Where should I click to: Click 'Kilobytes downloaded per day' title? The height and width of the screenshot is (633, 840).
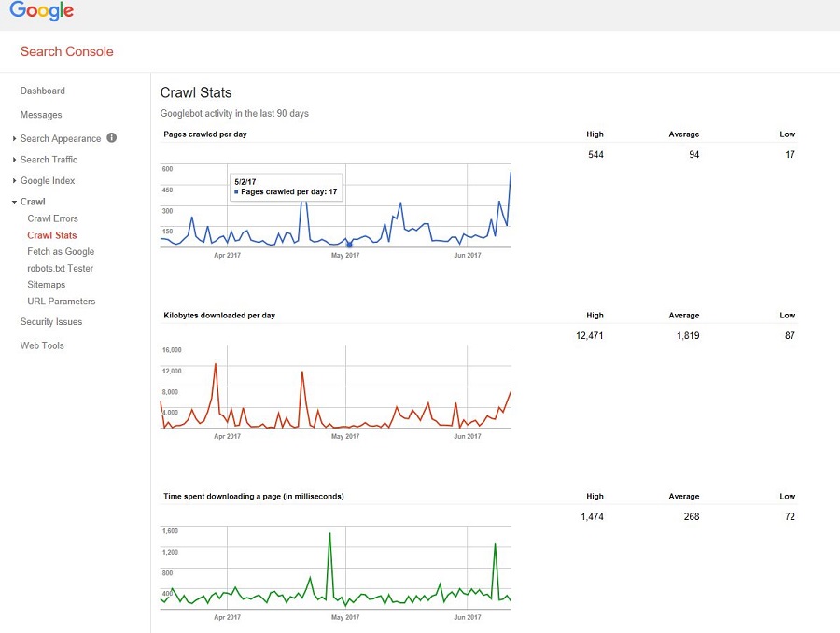[219, 316]
